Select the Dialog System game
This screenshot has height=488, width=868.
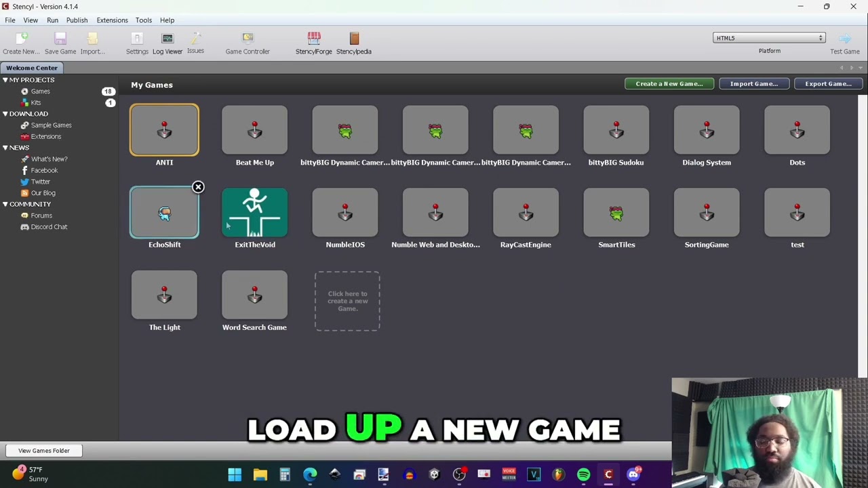point(707,130)
